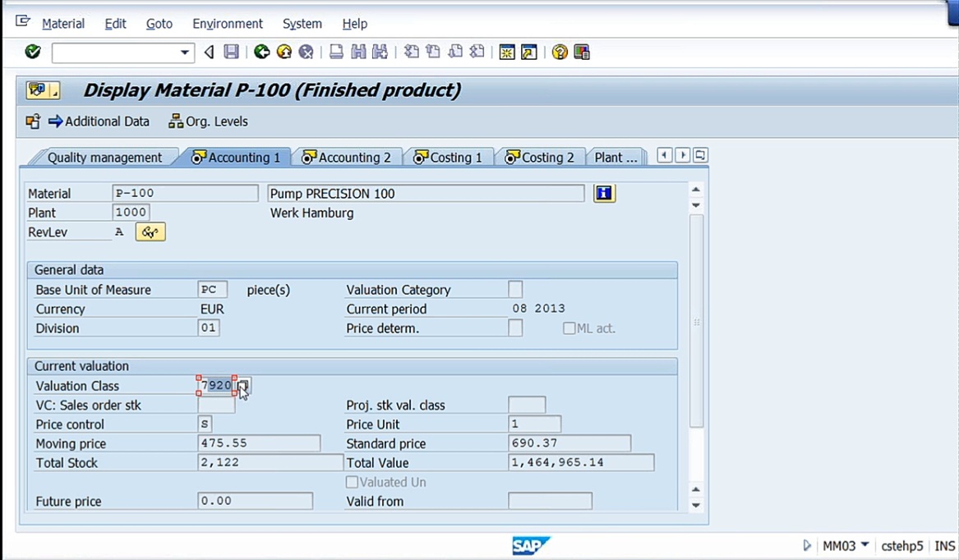This screenshot has width=959, height=560.
Task: Open the tab list button after the tab arrows
Action: [700, 155]
